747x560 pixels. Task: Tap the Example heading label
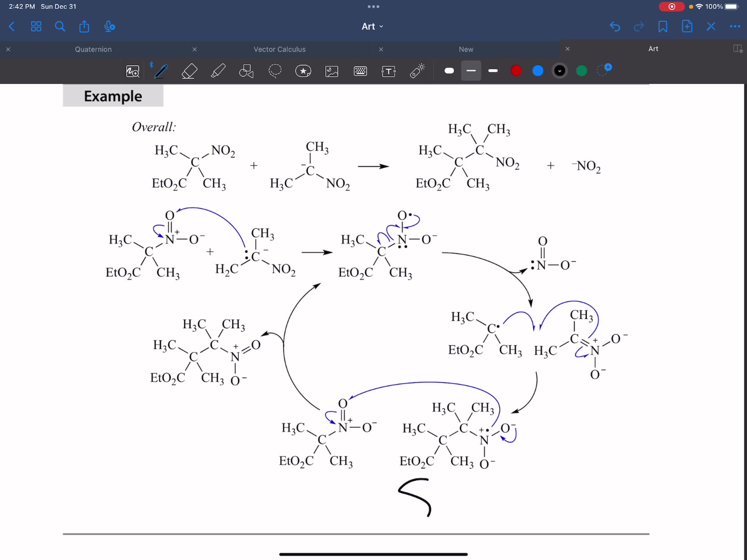[113, 96]
